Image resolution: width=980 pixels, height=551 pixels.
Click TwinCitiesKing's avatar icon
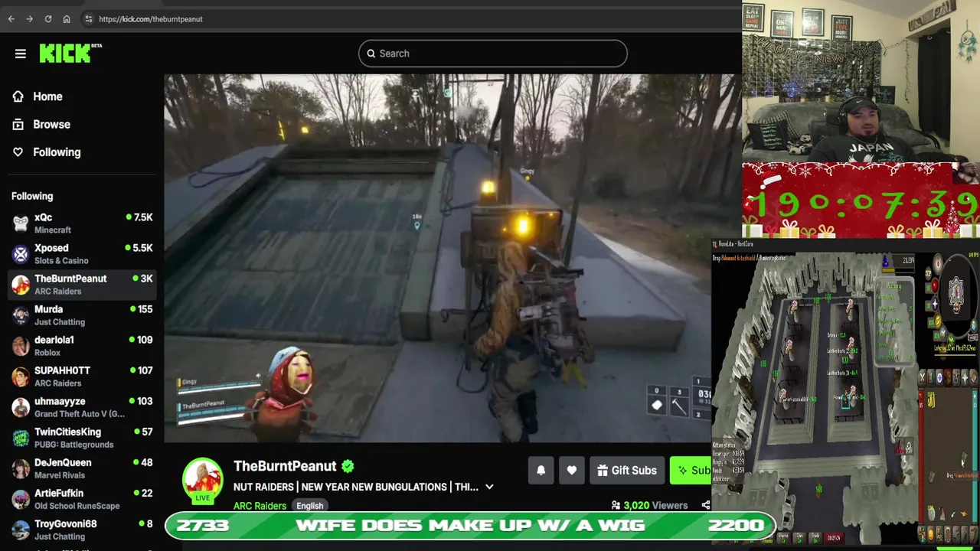point(21,438)
